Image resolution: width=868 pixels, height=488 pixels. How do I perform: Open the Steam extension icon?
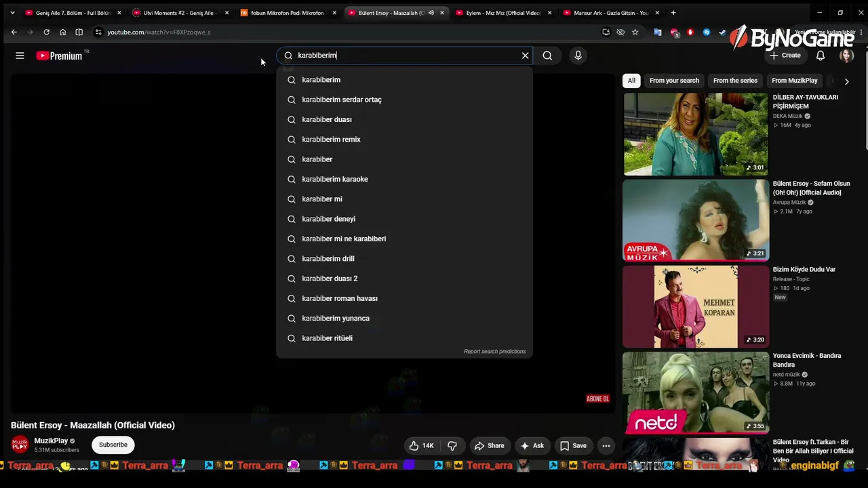click(722, 32)
